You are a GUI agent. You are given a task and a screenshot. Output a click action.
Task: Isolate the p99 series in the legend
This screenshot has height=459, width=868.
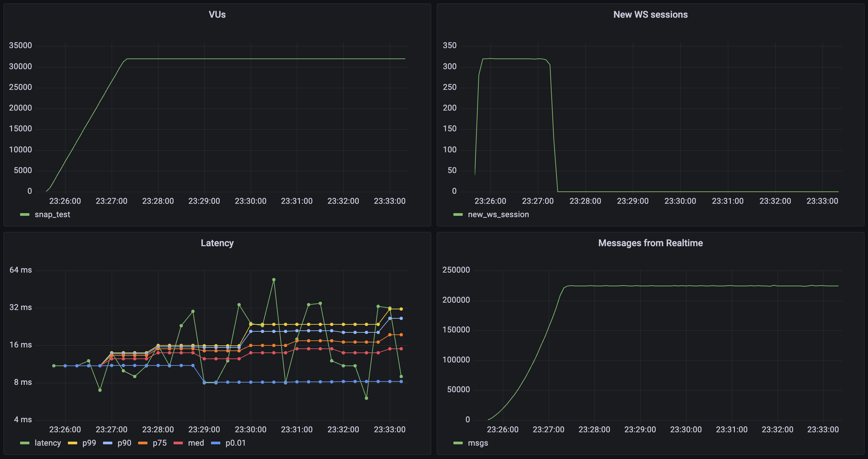(x=89, y=443)
